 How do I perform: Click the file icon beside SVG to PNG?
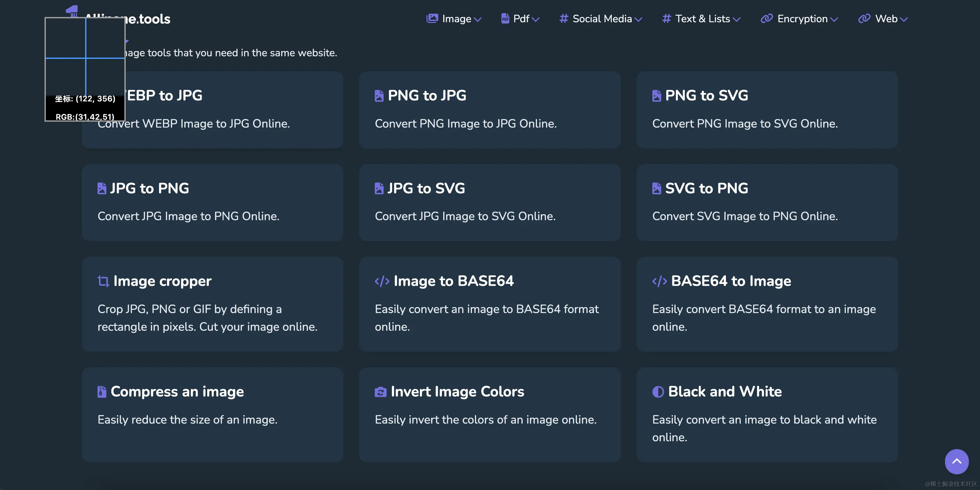(x=656, y=188)
